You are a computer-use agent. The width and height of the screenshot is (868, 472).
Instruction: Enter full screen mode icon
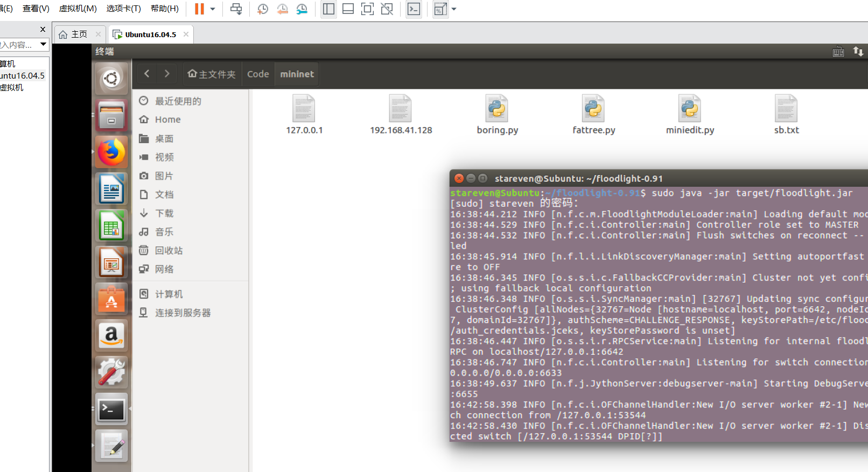click(x=367, y=9)
